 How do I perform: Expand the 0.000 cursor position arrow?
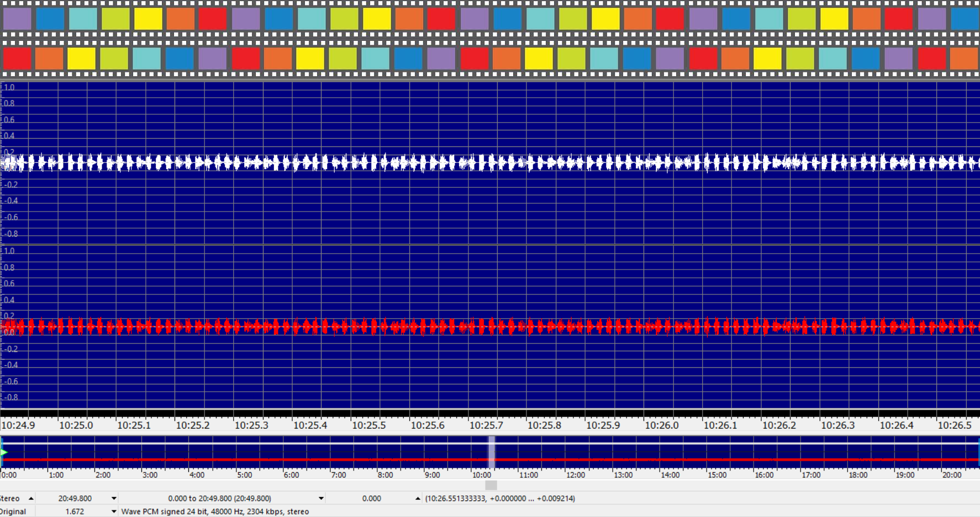[x=418, y=498]
